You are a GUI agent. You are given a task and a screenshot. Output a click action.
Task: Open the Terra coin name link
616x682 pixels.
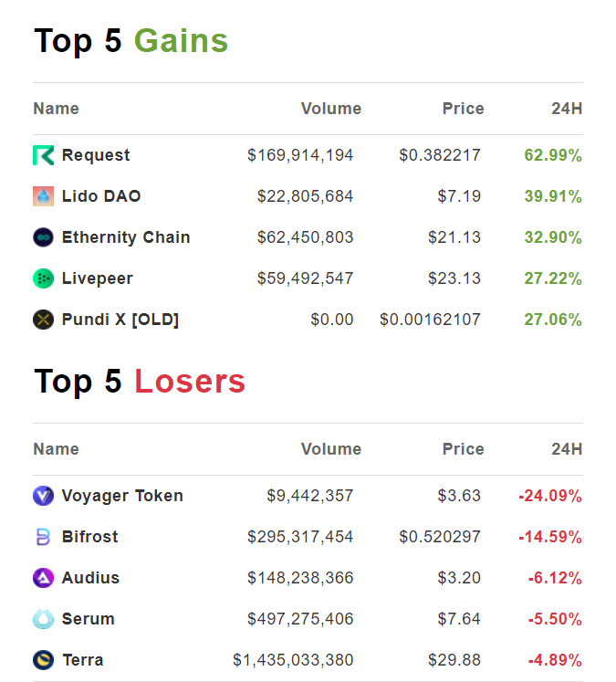tap(82, 660)
